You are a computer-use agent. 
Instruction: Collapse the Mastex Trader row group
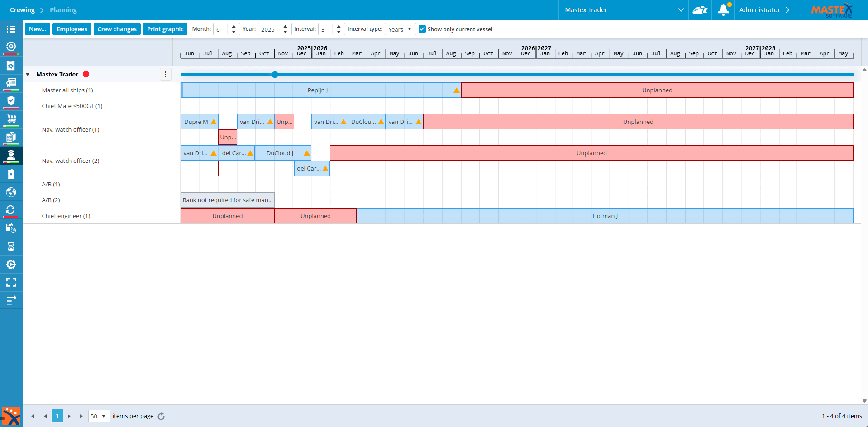click(x=28, y=75)
